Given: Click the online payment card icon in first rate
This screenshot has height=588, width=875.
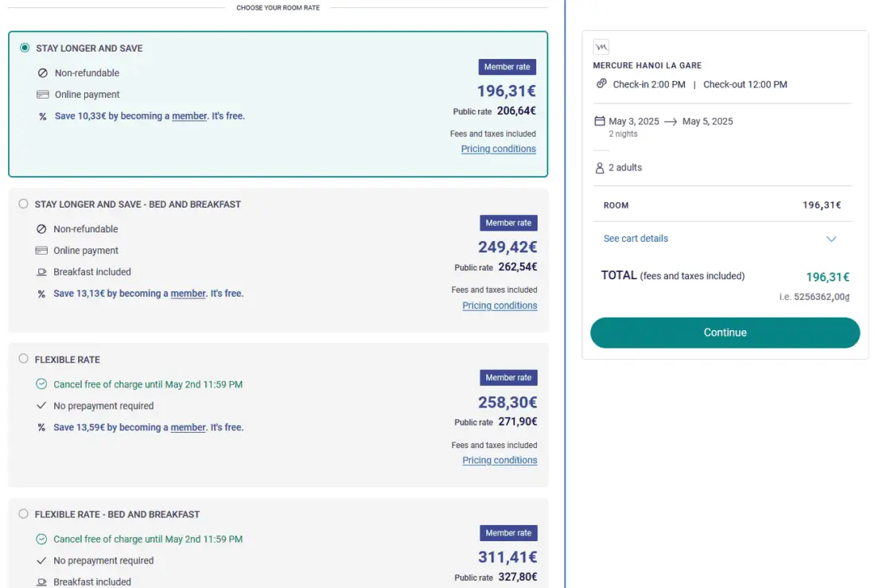Looking at the screenshot, I should point(43,95).
